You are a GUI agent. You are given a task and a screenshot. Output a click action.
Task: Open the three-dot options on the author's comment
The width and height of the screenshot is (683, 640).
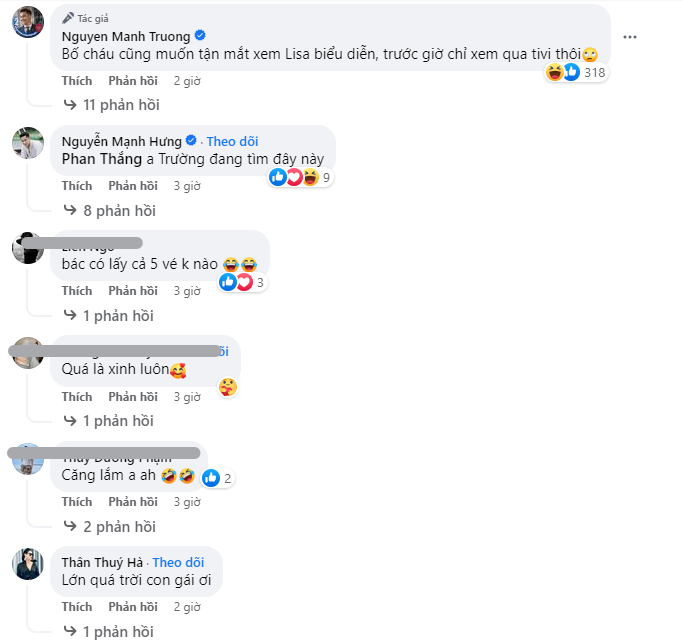pos(629,36)
